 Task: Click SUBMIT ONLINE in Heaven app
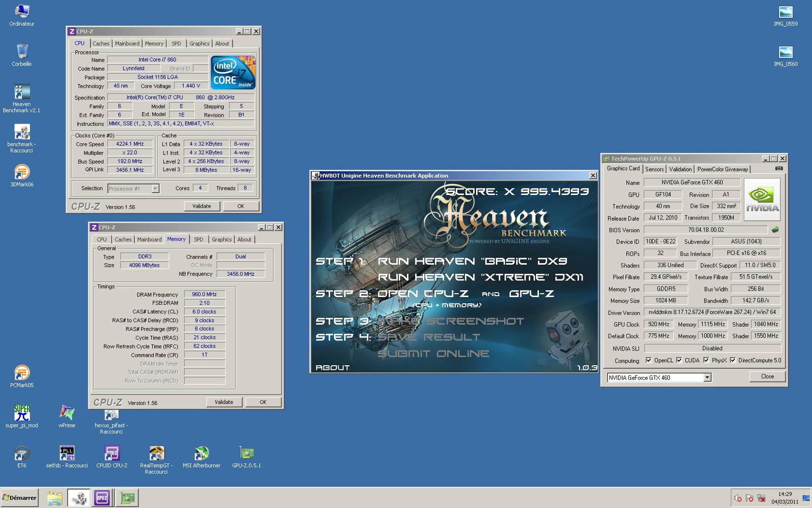(433, 354)
